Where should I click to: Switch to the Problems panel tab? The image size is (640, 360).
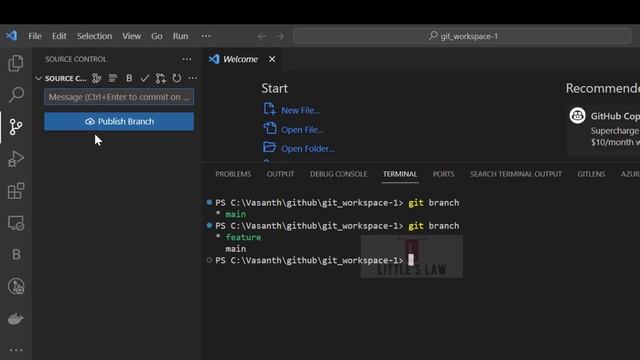(233, 174)
